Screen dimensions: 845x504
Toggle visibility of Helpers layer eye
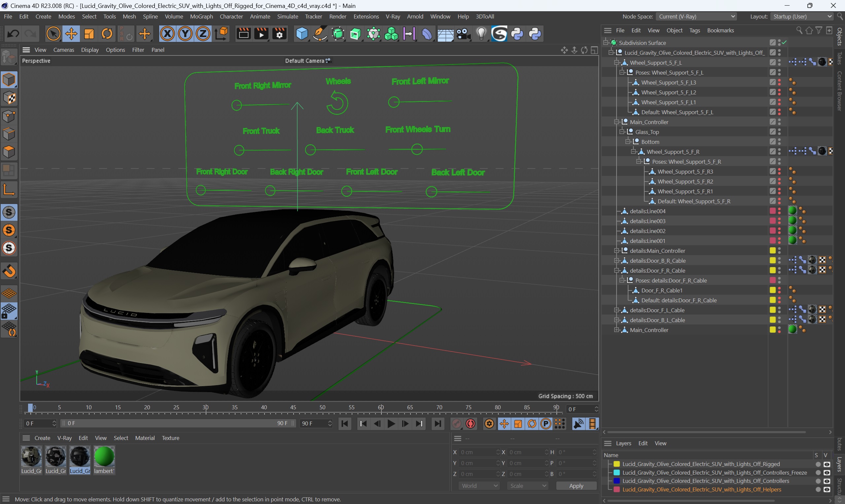coord(827,489)
